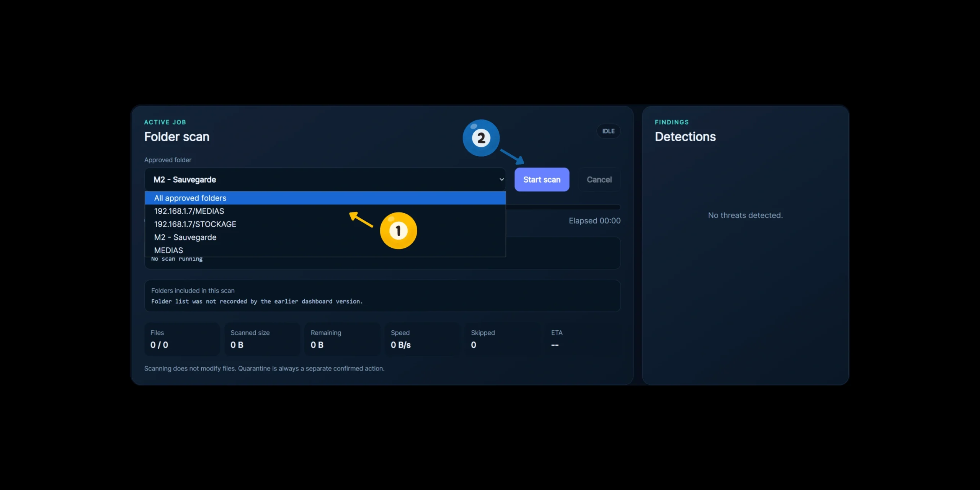The image size is (980, 490).
Task: Click the dropdown chevron arrow
Action: tap(501, 180)
